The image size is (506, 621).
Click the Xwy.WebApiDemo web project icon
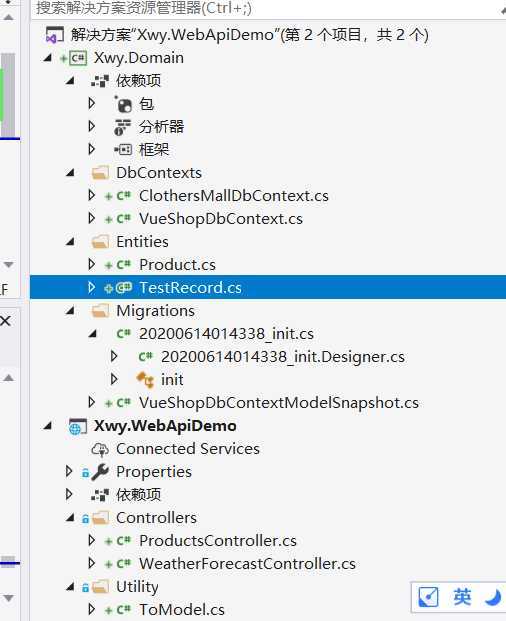coord(78,426)
